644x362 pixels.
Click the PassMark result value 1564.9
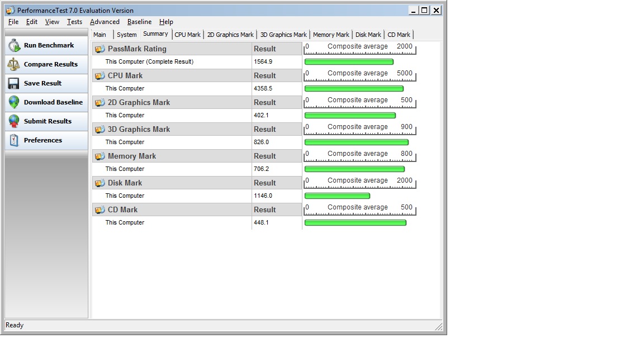tap(263, 62)
